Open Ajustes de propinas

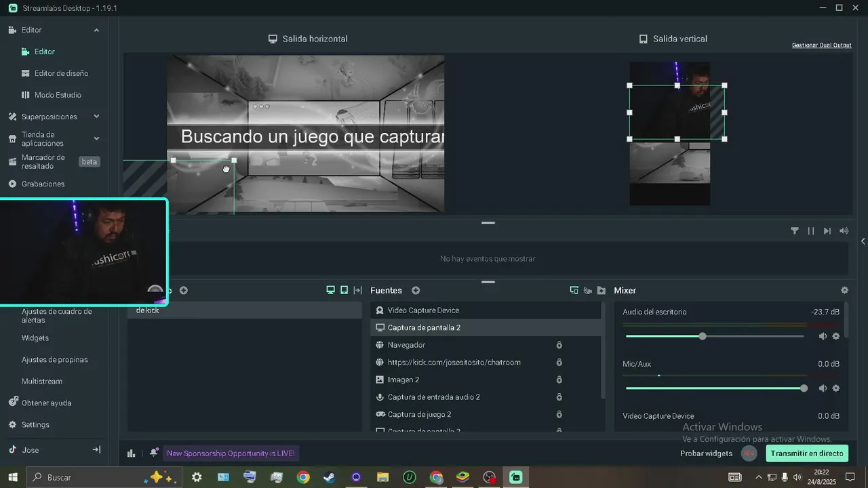coord(54,359)
